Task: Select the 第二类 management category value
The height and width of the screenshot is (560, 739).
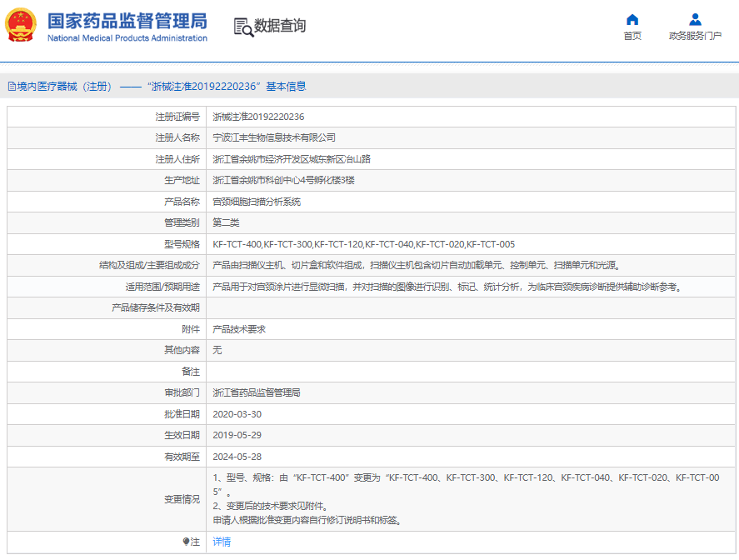Action: pyautogui.click(x=226, y=222)
